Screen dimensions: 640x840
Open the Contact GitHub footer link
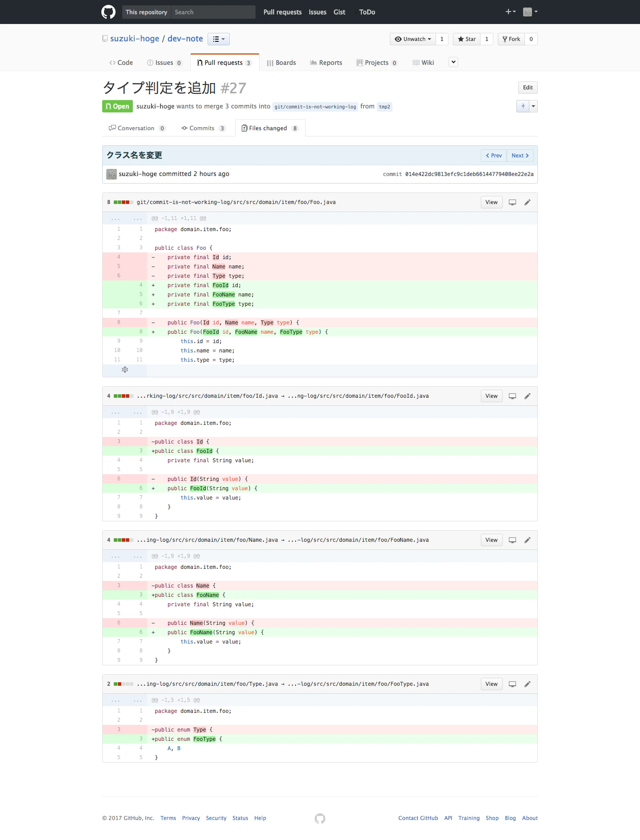coord(418,818)
